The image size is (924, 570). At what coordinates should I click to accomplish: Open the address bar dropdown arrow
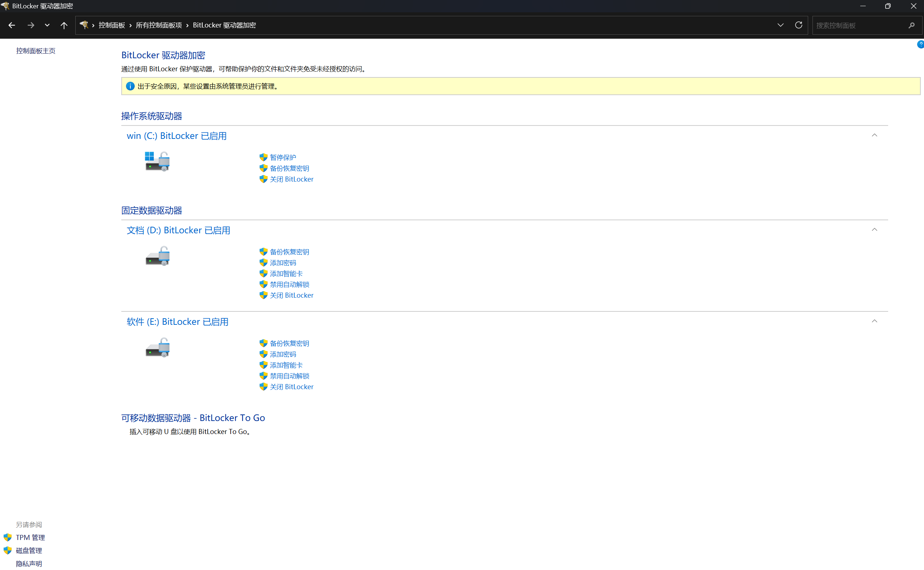coord(780,25)
